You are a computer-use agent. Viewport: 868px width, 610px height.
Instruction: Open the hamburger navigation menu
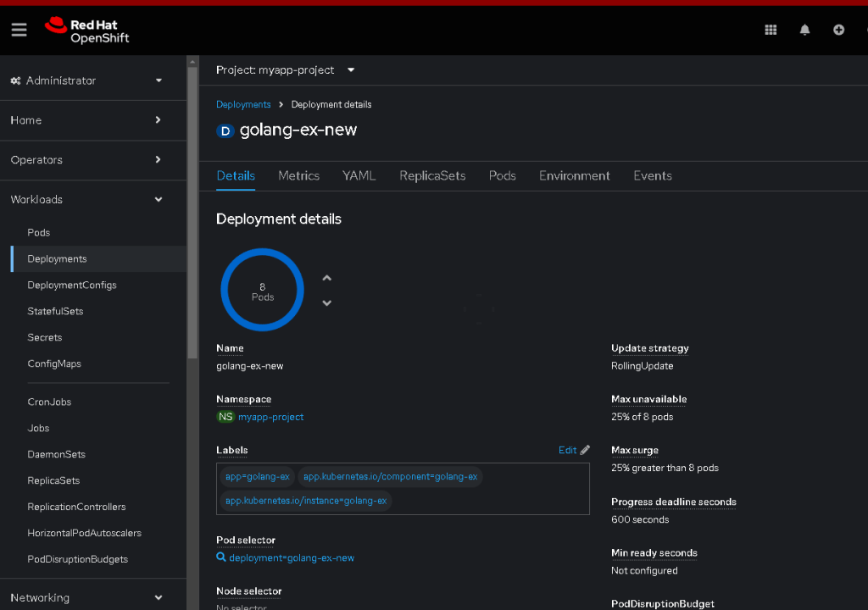19,30
